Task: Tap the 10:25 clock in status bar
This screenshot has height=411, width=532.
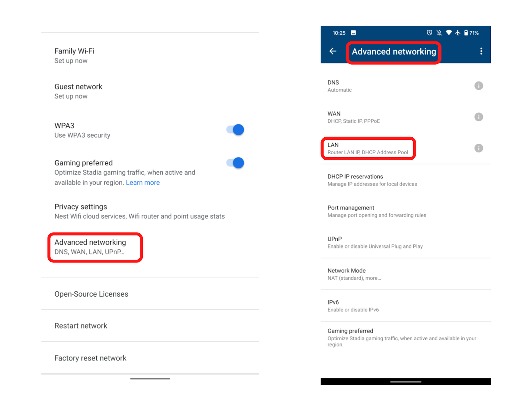Action: tap(339, 33)
